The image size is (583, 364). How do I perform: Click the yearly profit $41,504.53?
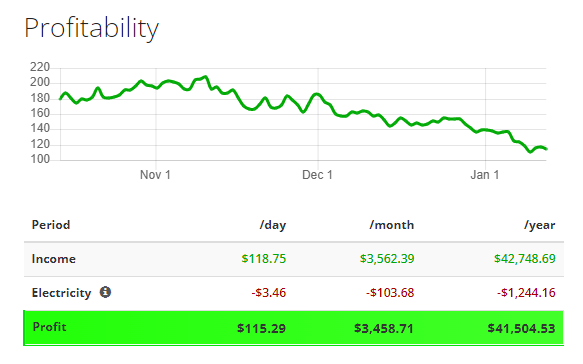(521, 329)
